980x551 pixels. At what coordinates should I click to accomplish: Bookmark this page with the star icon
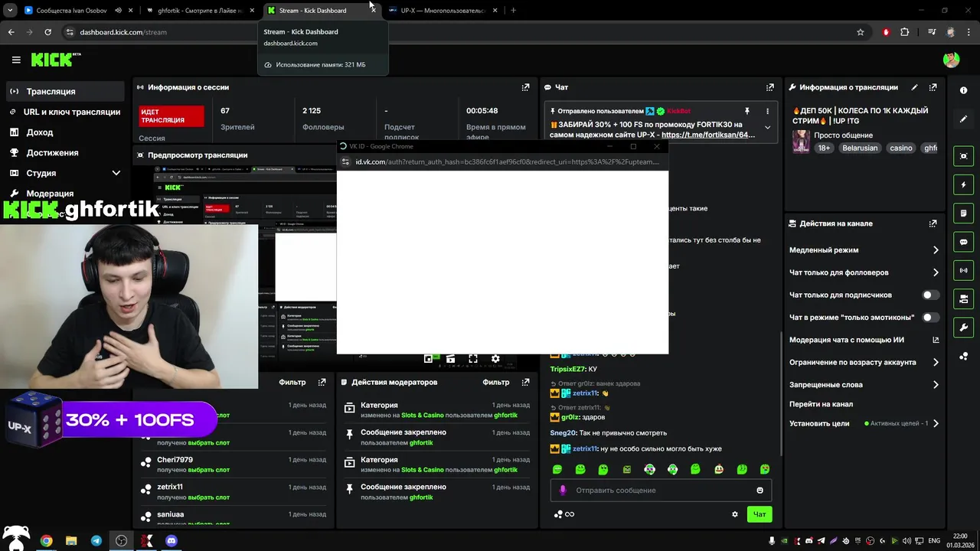pyautogui.click(x=861, y=32)
